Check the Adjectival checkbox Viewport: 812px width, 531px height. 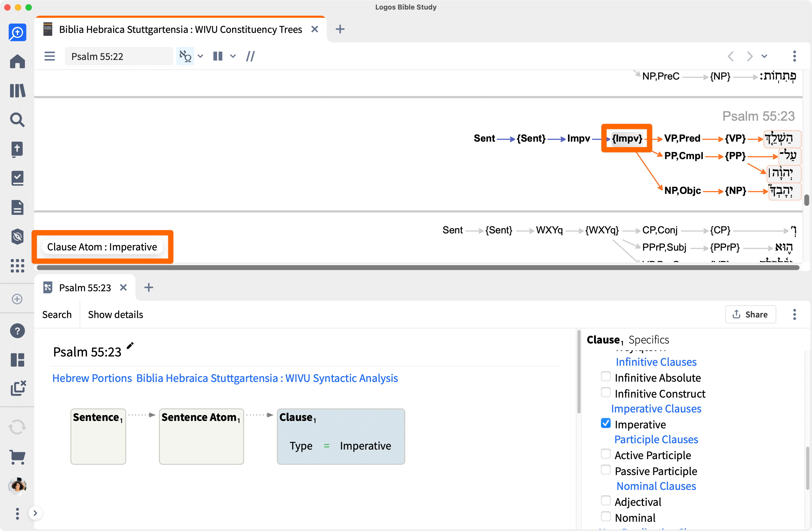[606, 501]
